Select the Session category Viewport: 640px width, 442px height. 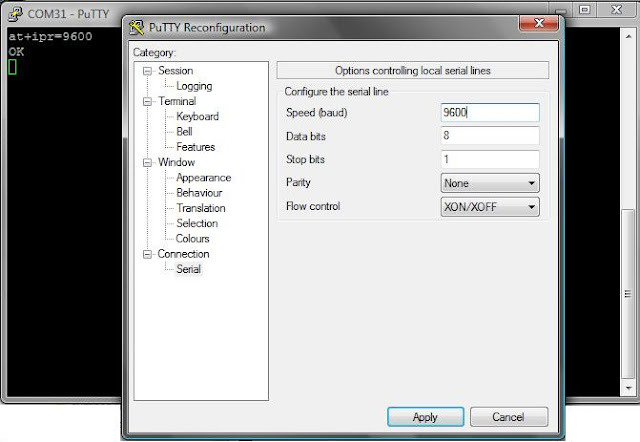pyautogui.click(x=176, y=71)
